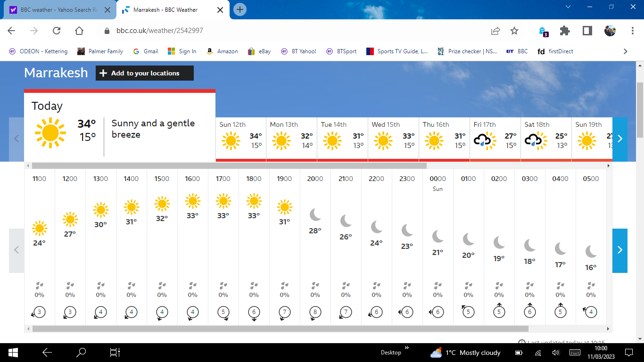644x362 pixels.
Task: Open the Sports TV Guide bookmark
Action: click(x=397, y=51)
